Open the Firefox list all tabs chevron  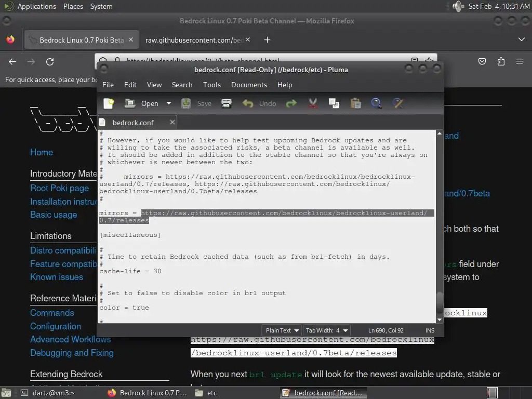pos(522,39)
